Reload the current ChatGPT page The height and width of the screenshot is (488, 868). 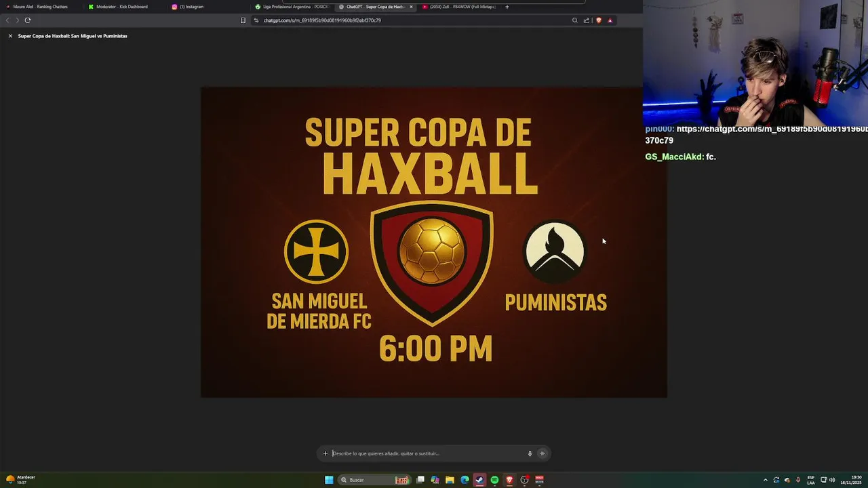28,20
